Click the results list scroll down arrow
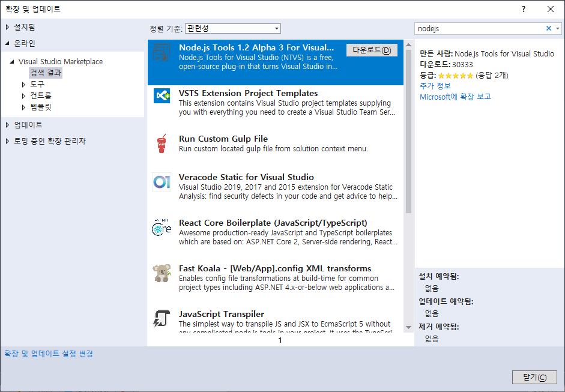Screen dimensions: 565x392 point(409,328)
